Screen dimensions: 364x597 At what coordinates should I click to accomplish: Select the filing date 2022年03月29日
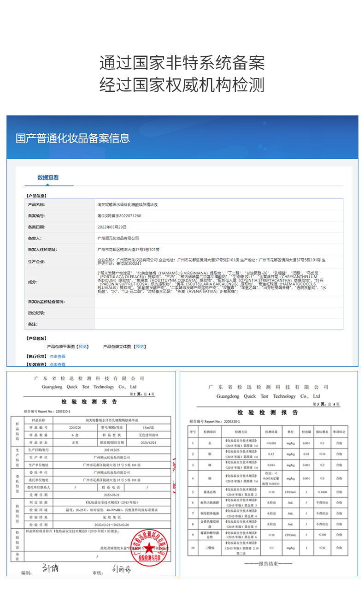[x=112, y=227]
